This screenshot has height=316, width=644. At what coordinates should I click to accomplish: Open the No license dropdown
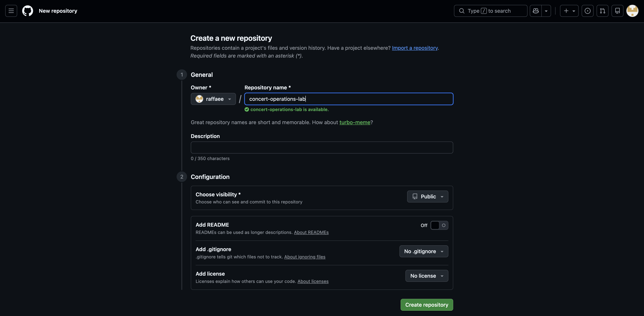coord(427,276)
